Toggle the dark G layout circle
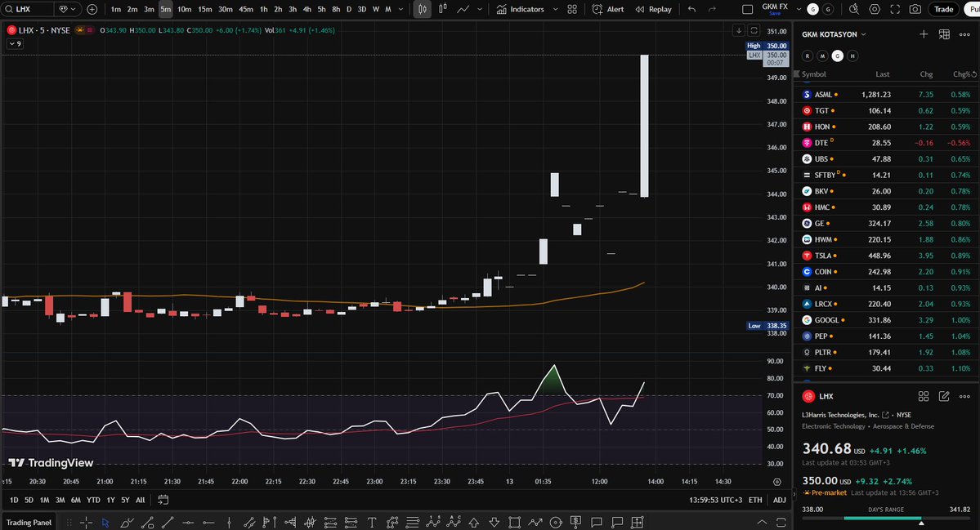Image resolution: width=980 pixels, height=530 pixels. (828, 9)
